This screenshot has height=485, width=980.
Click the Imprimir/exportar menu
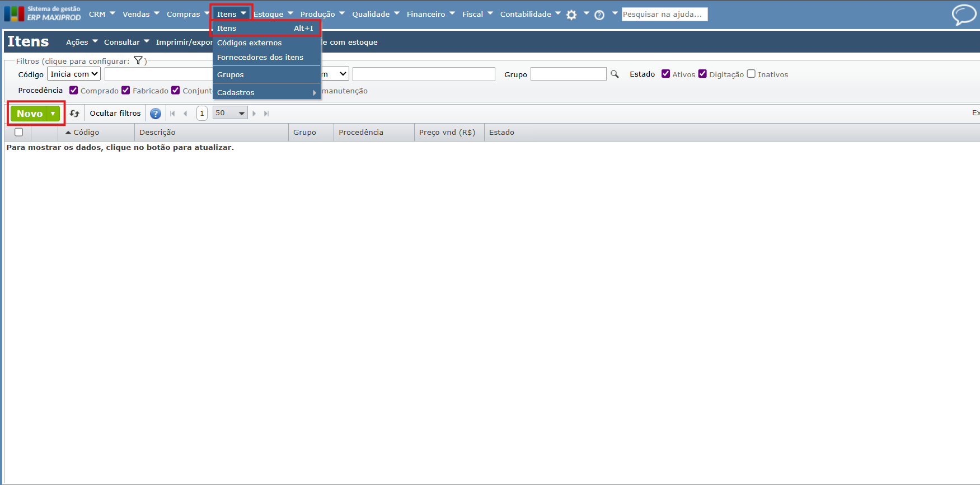click(184, 42)
